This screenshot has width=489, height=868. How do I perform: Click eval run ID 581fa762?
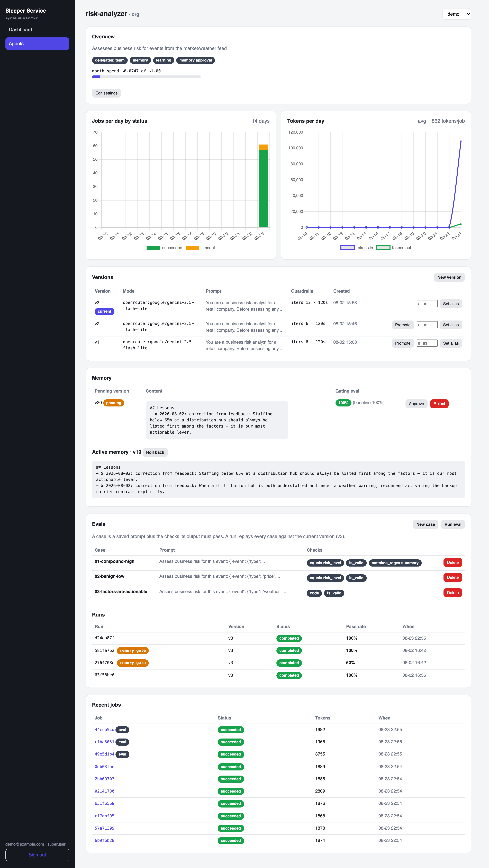(x=104, y=651)
